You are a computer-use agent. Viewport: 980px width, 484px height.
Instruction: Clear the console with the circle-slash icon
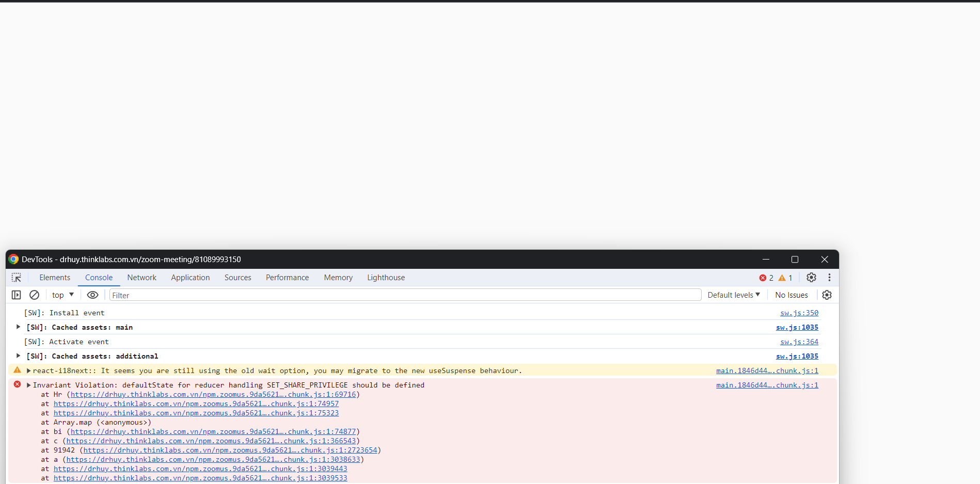tap(34, 295)
